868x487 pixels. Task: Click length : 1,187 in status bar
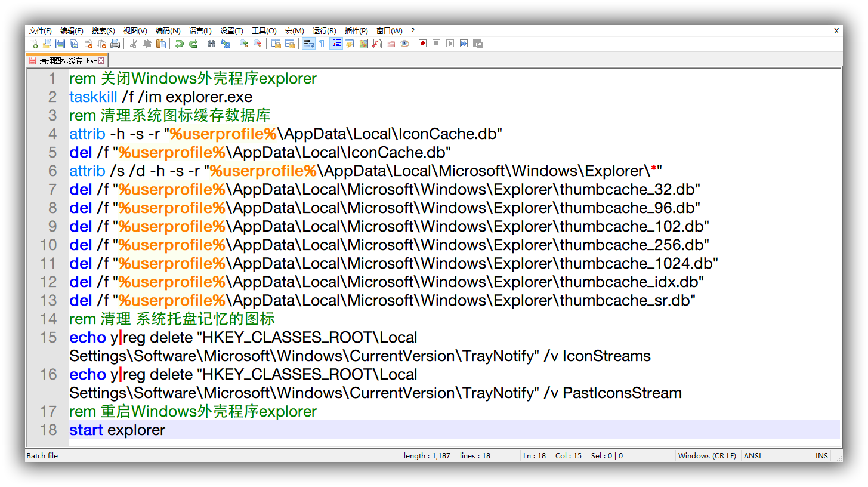pyautogui.click(x=427, y=455)
